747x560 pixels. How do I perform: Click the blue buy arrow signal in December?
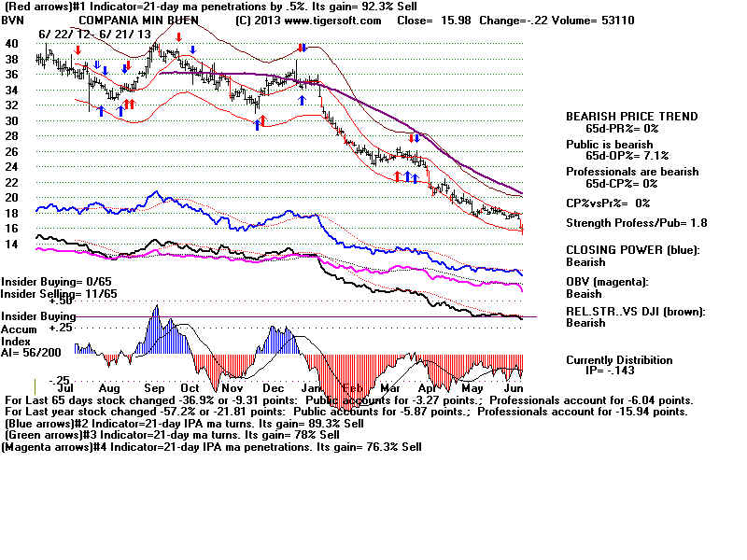coord(303,99)
